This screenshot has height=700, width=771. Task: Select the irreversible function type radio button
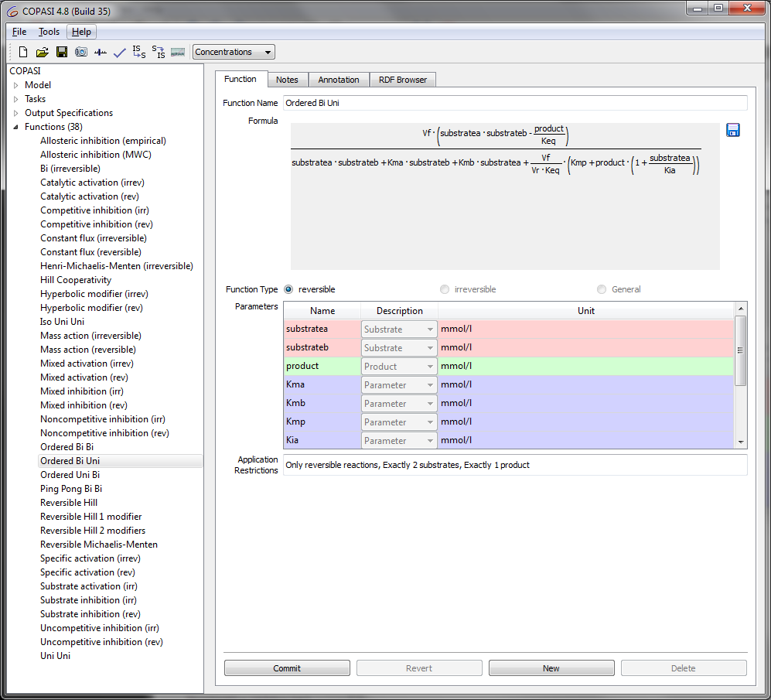coord(445,289)
